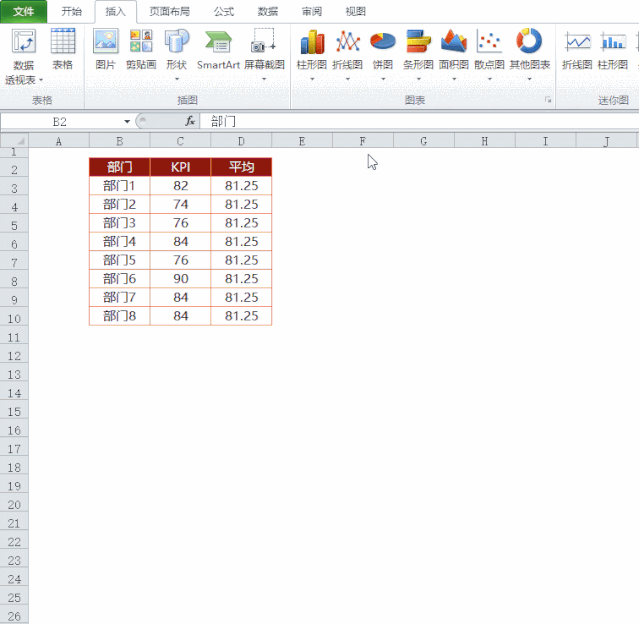Select the 平均 header cell

tap(241, 167)
